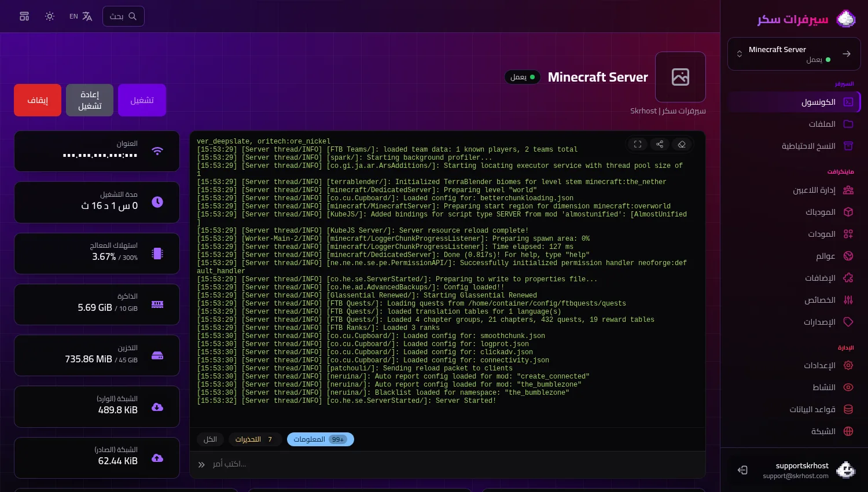
Task: Click the purple تشغيل start button
Action: 142,100
